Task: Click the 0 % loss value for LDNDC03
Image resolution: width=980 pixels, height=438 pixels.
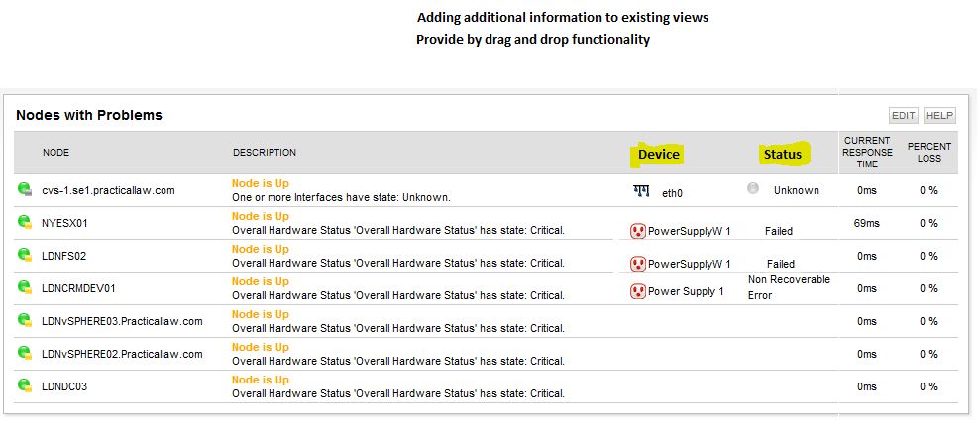Action: [928, 386]
